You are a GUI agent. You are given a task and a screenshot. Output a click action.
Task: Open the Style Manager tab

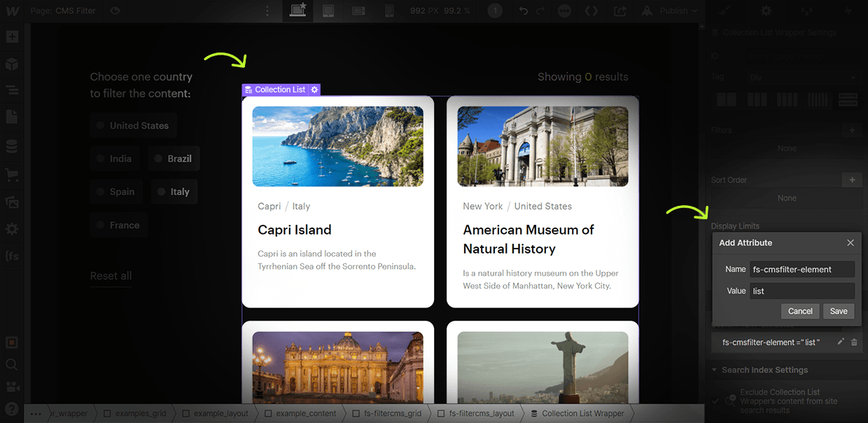(807, 11)
